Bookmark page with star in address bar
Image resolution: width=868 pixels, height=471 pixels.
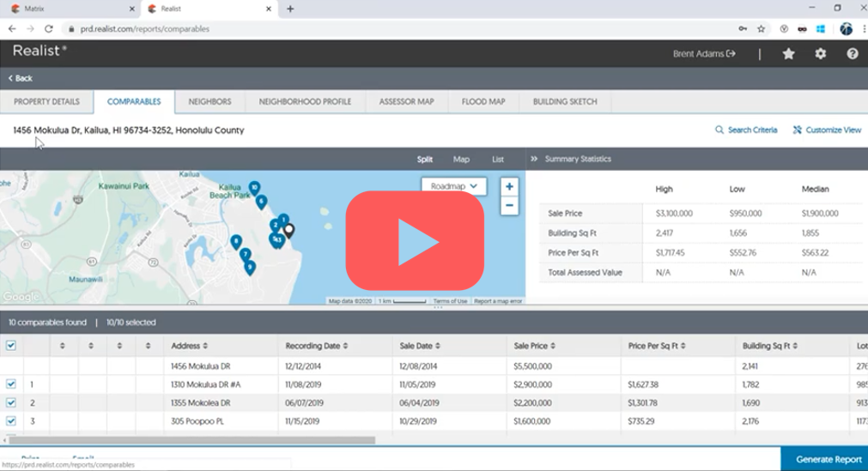tap(762, 29)
